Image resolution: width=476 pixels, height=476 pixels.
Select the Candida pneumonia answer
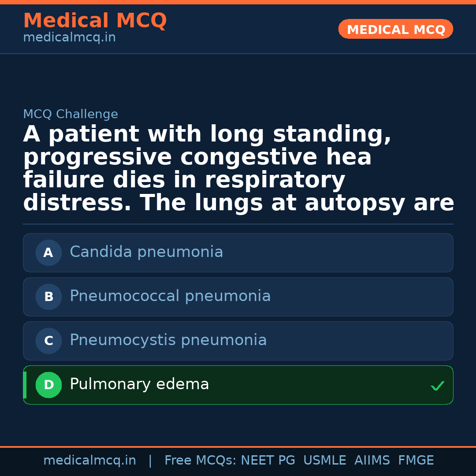[146, 252]
